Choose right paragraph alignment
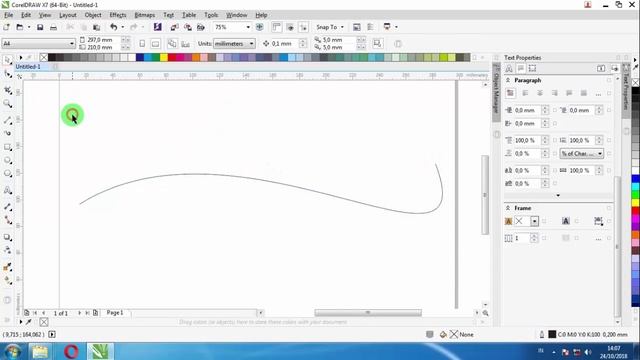The width and height of the screenshot is (640, 360). point(554,93)
